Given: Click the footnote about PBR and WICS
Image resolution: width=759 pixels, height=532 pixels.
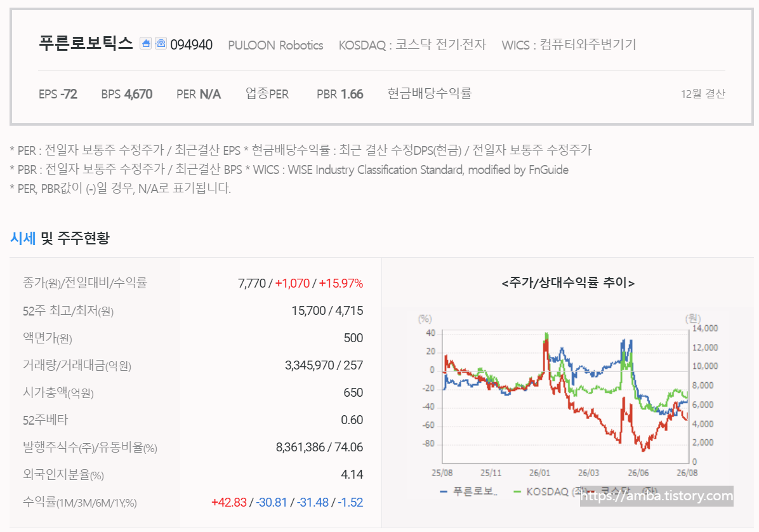Looking at the screenshot, I should pyautogui.click(x=289, y=170).
